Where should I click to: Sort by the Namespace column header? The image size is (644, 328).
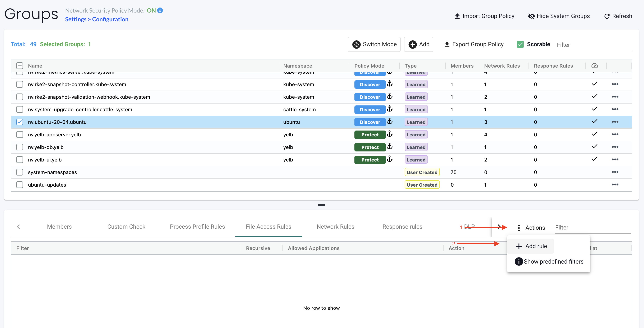(298, 66)
